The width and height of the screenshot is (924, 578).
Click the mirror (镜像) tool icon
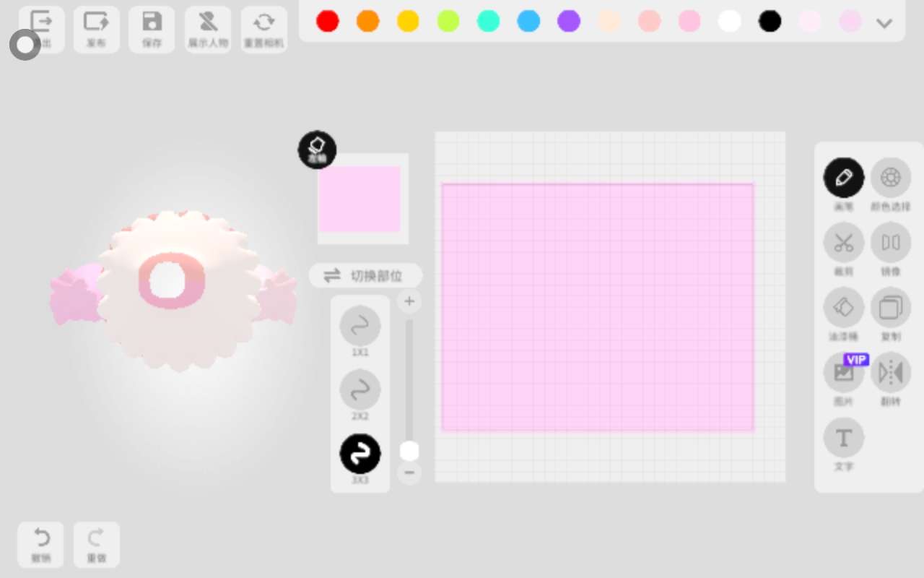(x=890, y=243)
